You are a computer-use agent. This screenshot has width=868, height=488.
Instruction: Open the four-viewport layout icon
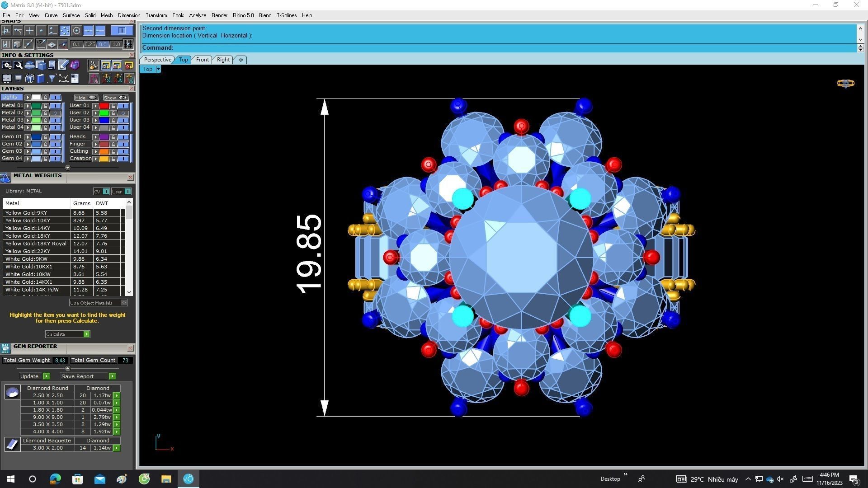pos(7,79)
